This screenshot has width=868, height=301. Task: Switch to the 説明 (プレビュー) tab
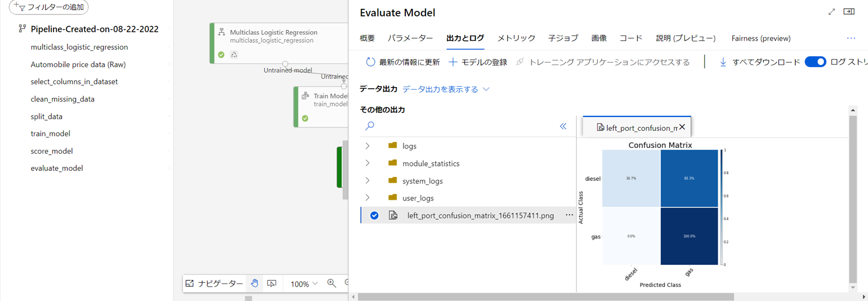pos(686,38)
